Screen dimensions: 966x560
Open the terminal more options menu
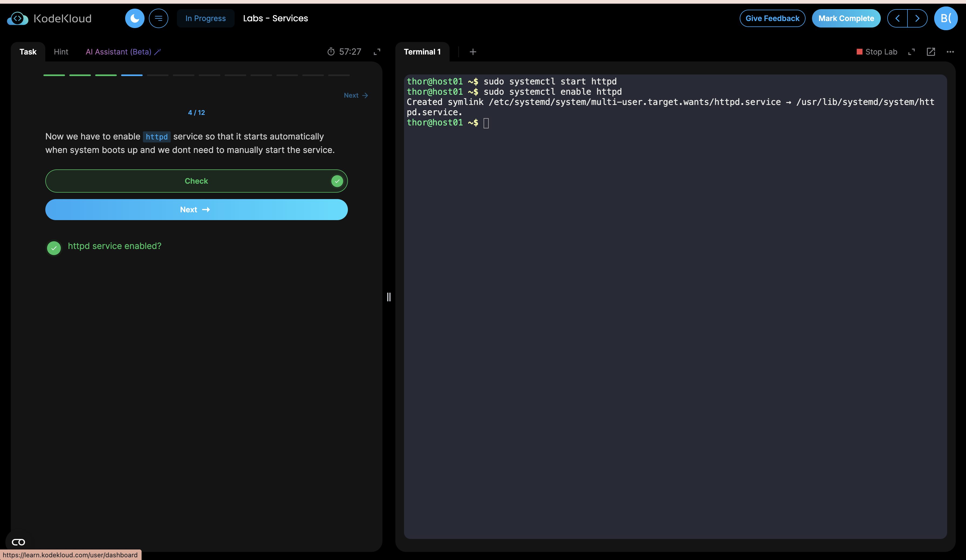950,52
